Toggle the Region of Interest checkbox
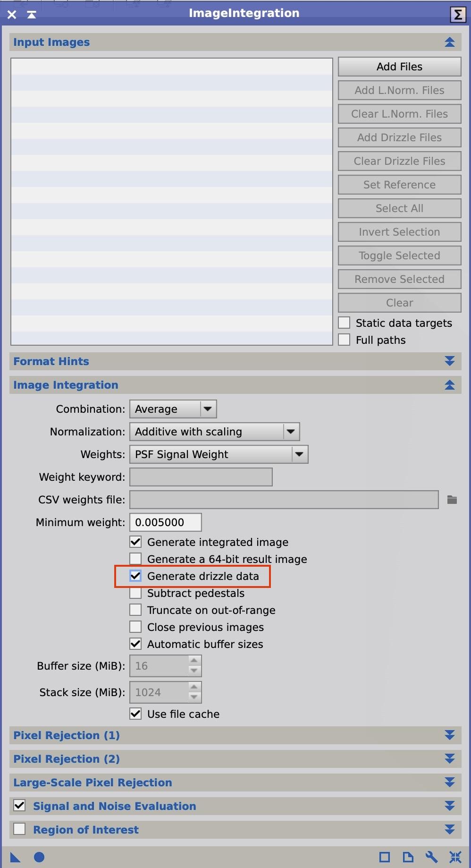Screen dimensions: 471x868 point(20,829)
